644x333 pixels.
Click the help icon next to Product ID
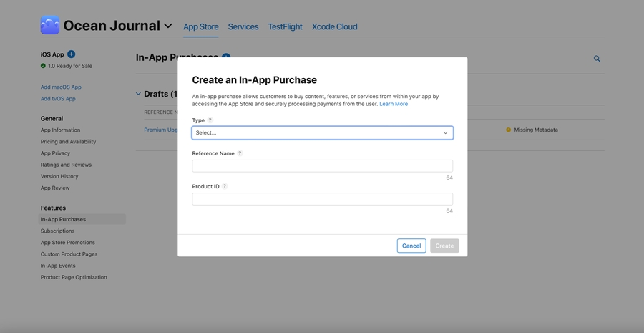(225, 186)
